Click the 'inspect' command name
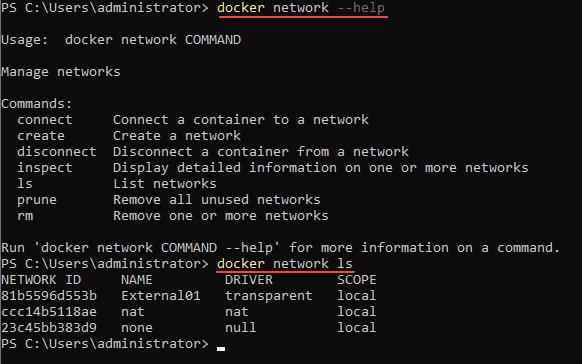 45,168
